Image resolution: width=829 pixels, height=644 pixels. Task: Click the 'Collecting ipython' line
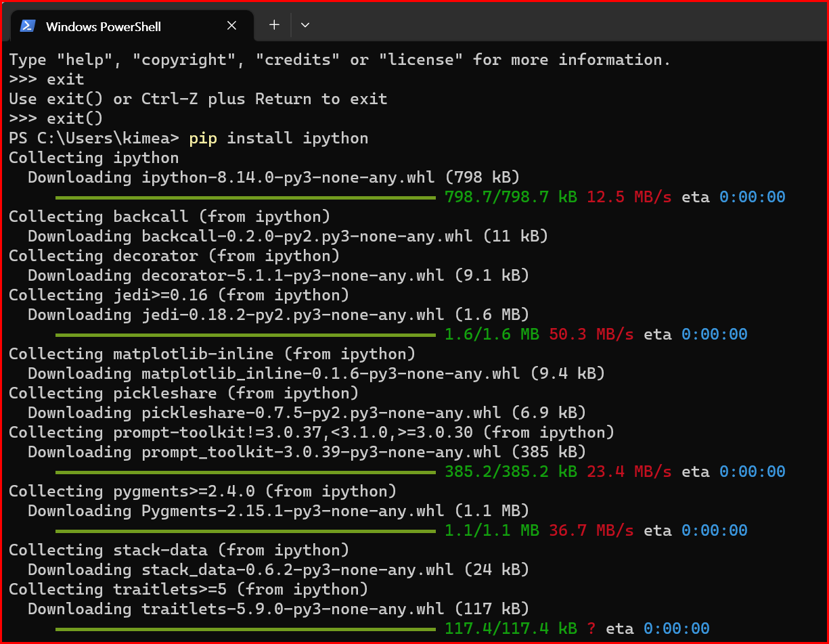[x=94, y=158]
